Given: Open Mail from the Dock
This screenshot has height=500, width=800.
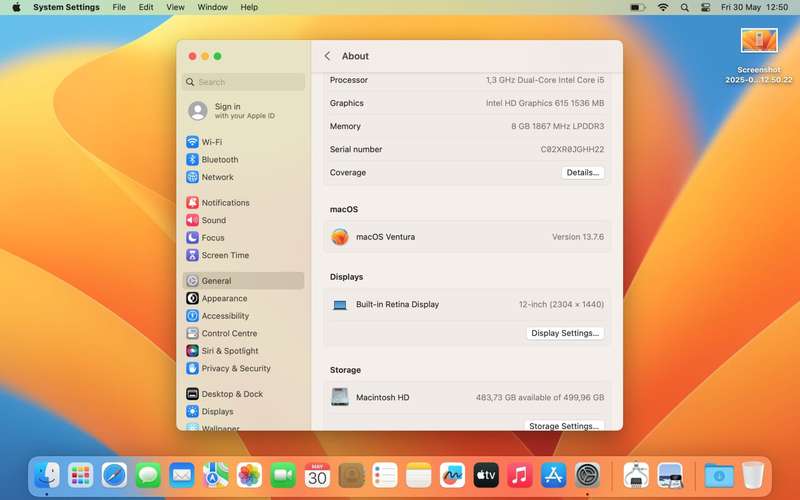Looking at the screenshot, I should pos(182,476).
